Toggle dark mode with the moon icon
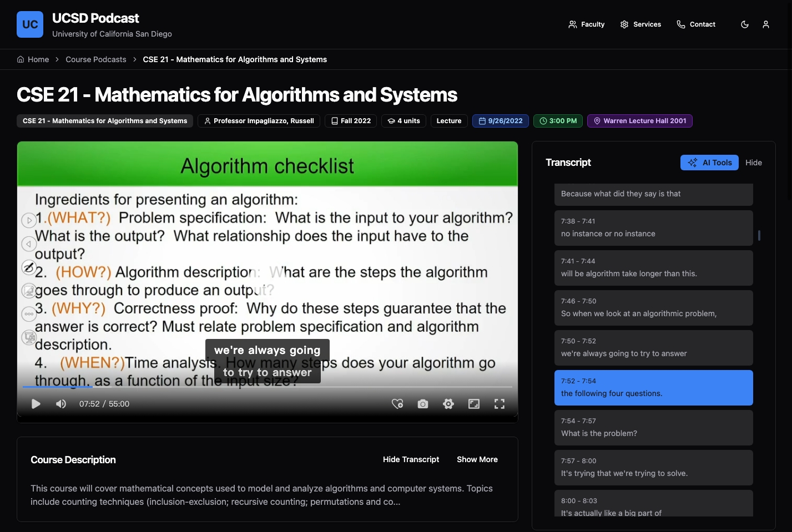Screen dimensions: 792x532 (x=745, y=24)
